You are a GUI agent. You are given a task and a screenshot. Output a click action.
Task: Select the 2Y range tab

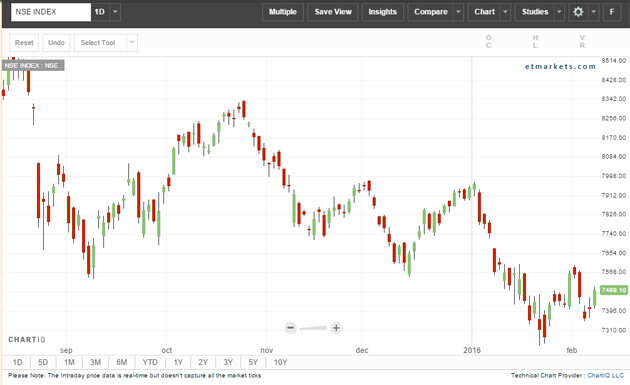click(x=203, y=362)
